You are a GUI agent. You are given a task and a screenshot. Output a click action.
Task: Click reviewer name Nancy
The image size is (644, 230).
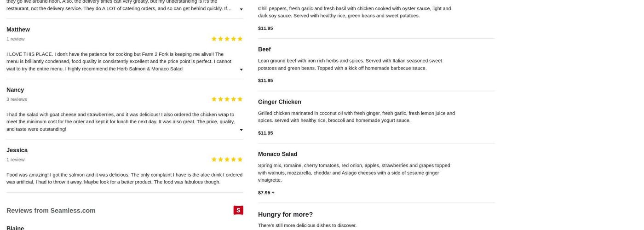pyautogui.click(x=15, y=90)
